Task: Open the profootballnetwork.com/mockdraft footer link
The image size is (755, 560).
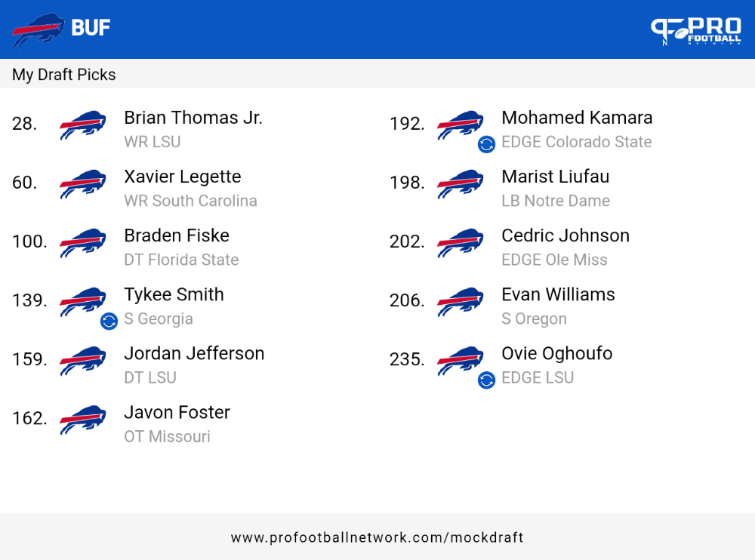Action: (377, 537)
